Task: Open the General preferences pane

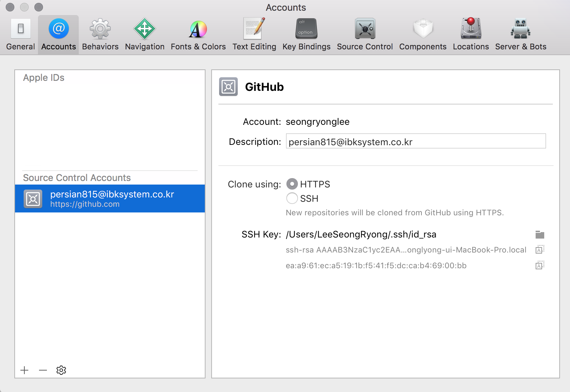Action: point(20,35)
